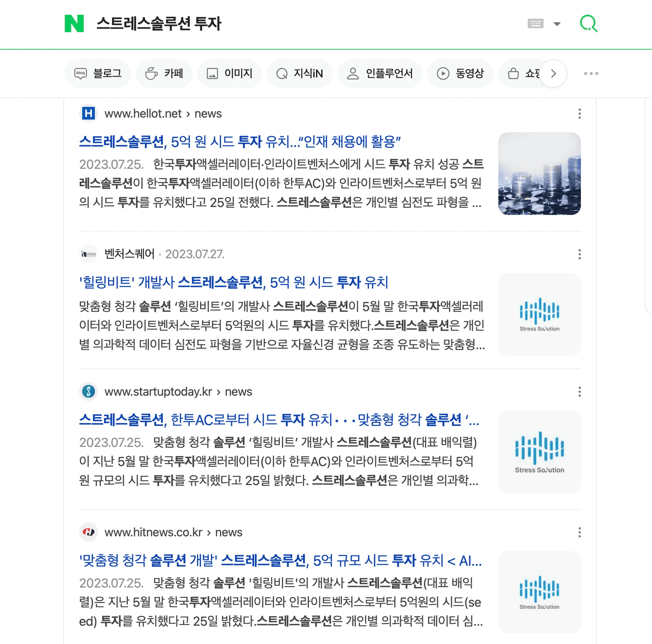Open Stress Solution thumbnail in hitnews result

(x=539, y=592)
